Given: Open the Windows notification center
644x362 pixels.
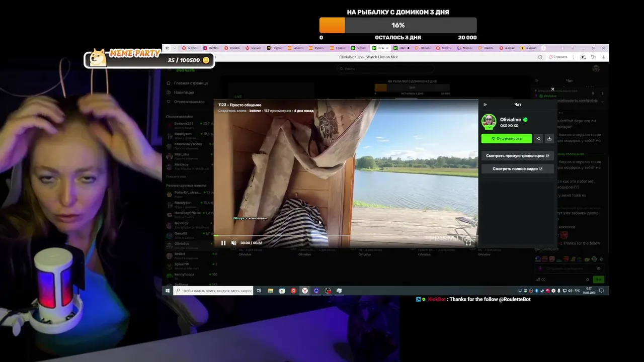Looking at the screenshot, I should pos(601,291).
